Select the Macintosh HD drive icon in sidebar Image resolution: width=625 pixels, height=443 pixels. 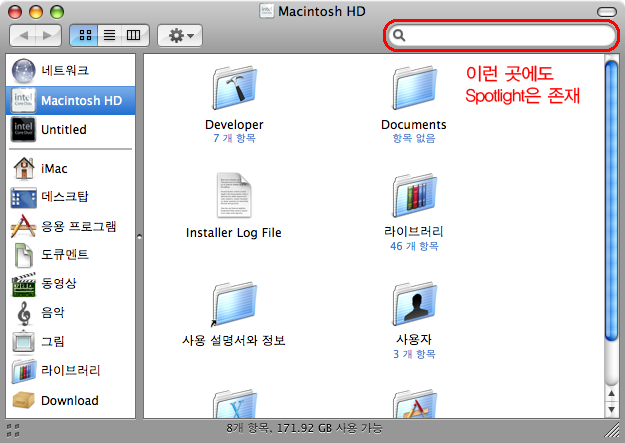[x=24, y=100]
